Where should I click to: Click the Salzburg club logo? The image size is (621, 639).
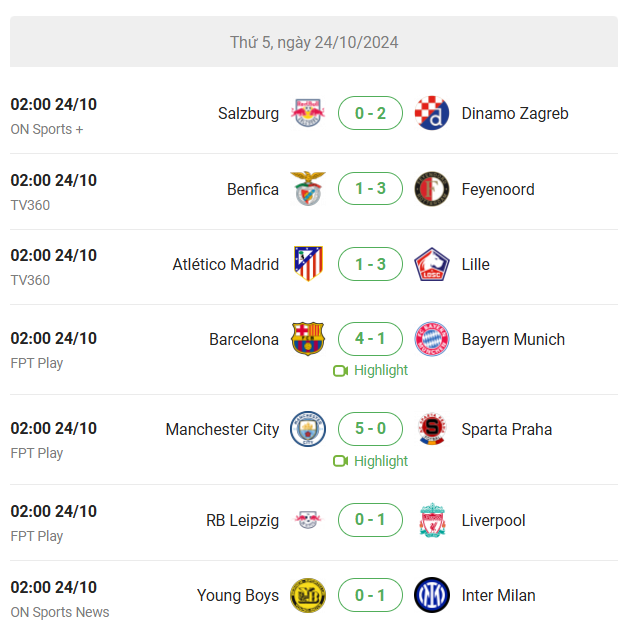pos(308,113)
